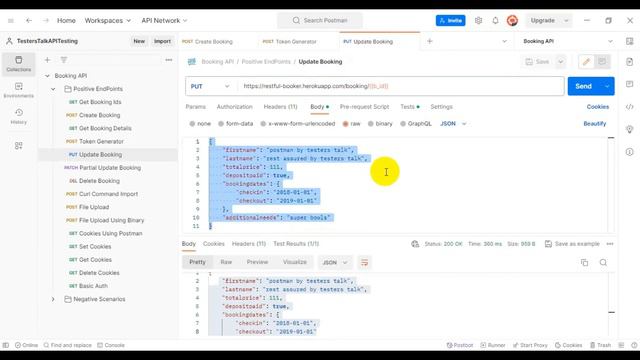Click the request URL field
The width and height of the screenshot is (640, 360).
(x=400, y=87)
